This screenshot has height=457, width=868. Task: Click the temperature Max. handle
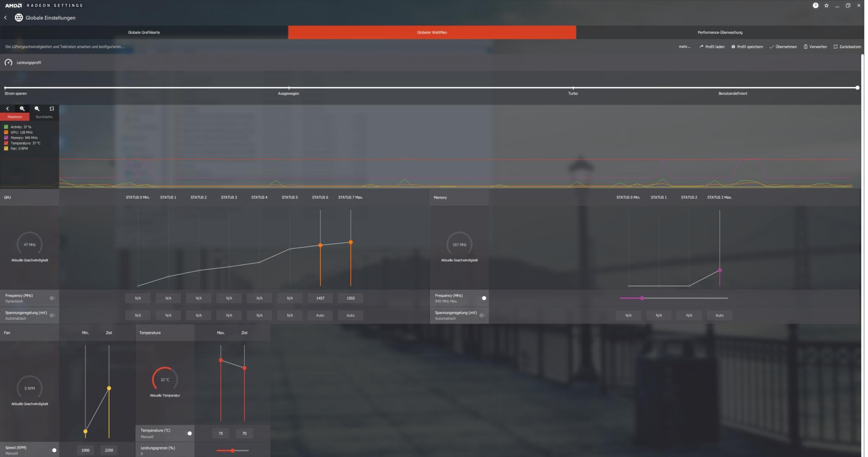click(x=220, y=360)
